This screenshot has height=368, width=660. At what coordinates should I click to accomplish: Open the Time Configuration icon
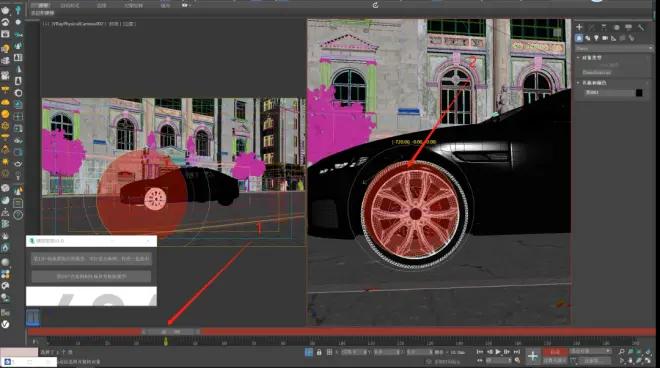(517, 360)
